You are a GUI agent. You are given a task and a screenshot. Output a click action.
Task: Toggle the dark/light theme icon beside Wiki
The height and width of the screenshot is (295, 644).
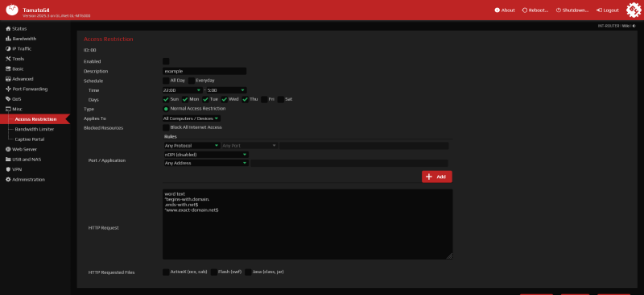coord(634,26)
